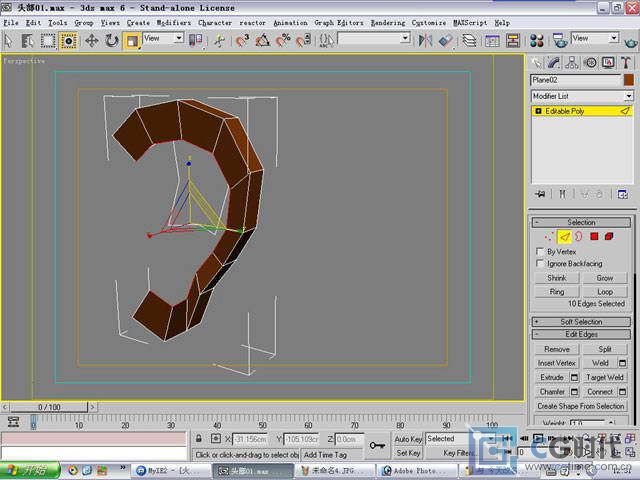
Task: Click the Shrink selection button
Action: pos(557,278)
